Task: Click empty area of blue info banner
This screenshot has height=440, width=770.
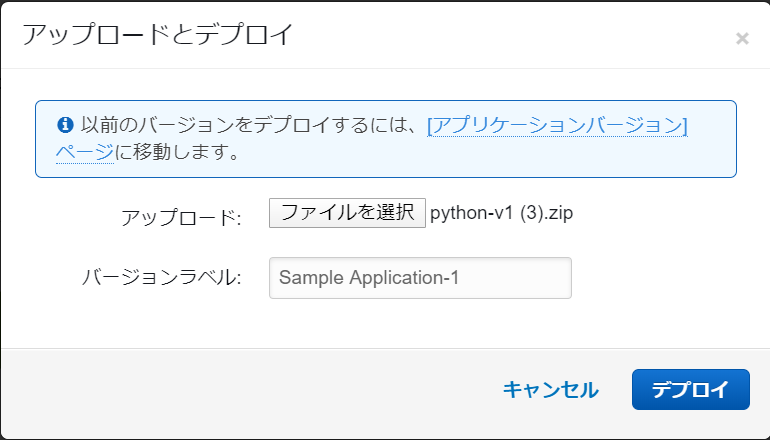Action: [x=500, y=155]
